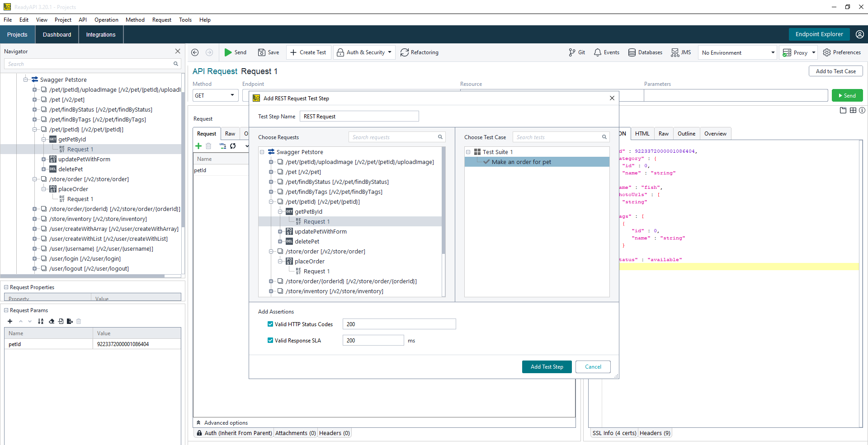Click the search magnifier in Navigator search
This screenshot has height=445, width=868.
176,64
